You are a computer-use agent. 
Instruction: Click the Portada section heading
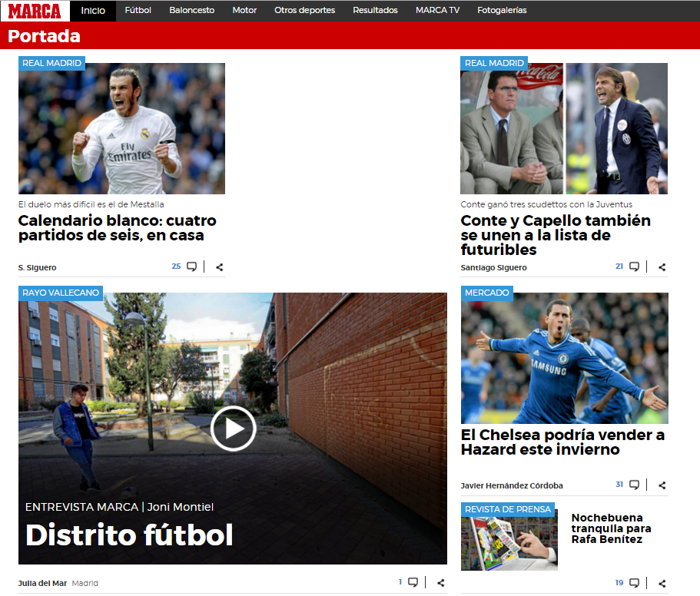tap(45, 36)
